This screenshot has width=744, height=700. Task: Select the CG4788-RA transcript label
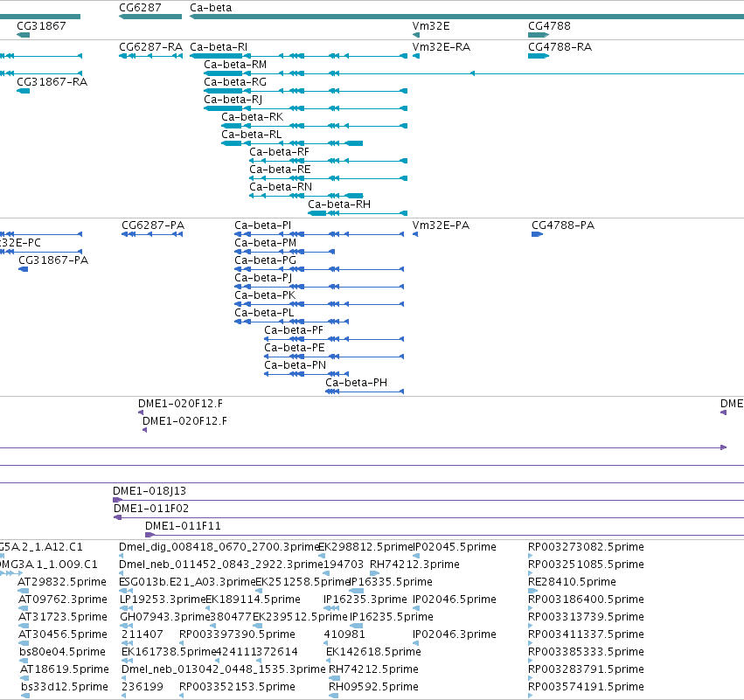pyautogui.click(x=560, y=46)
